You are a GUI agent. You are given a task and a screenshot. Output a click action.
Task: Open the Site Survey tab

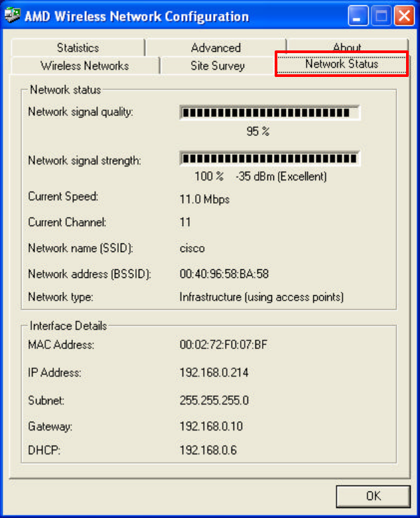tap(218, 66)
